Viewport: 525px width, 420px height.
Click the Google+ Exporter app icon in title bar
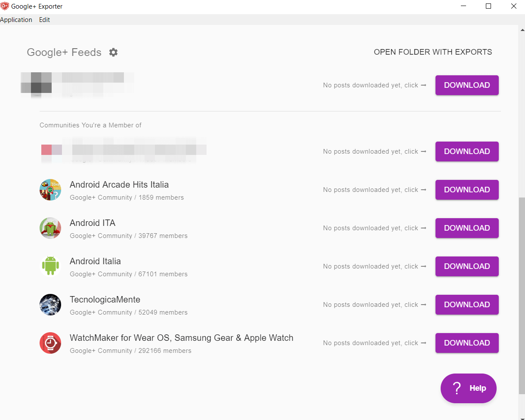point(5,6)
